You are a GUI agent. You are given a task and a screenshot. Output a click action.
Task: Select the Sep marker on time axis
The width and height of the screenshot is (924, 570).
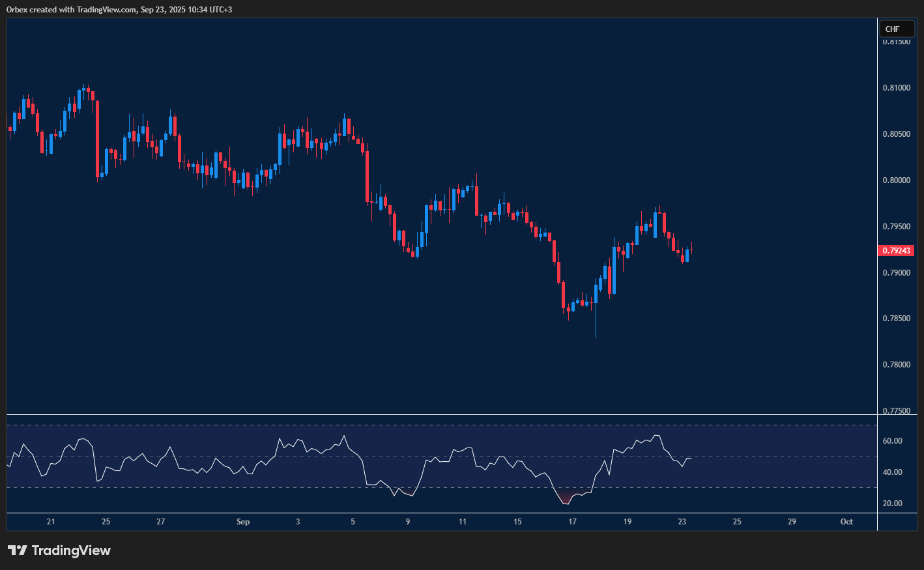pos(243,522)
